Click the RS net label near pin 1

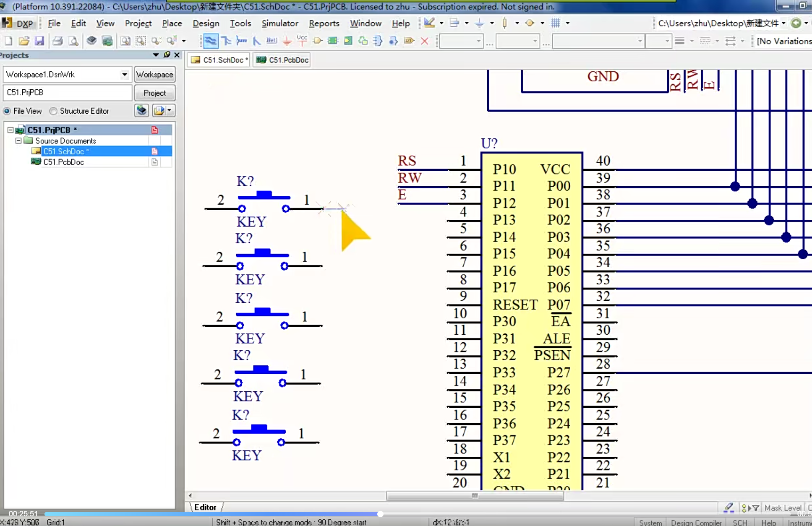pyautogui.click(x=407, y=161)
